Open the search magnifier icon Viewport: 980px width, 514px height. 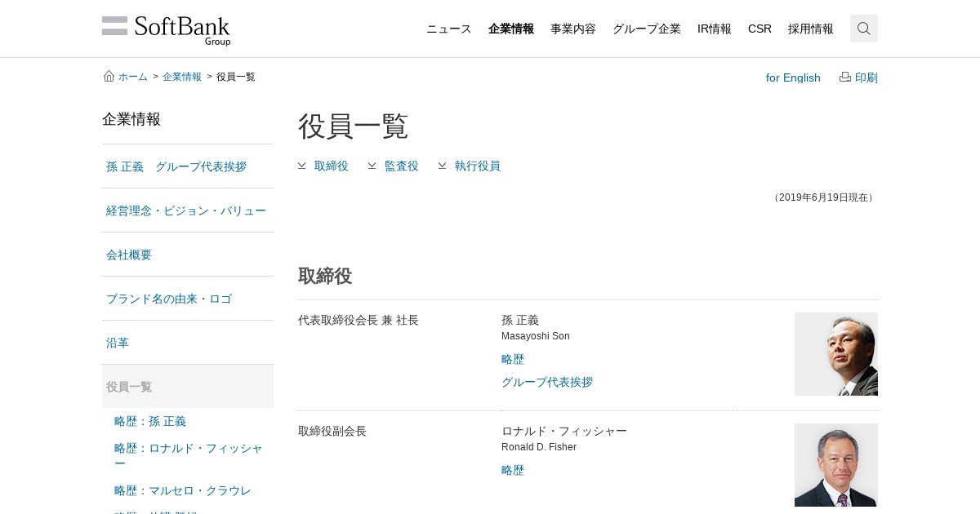863,29
